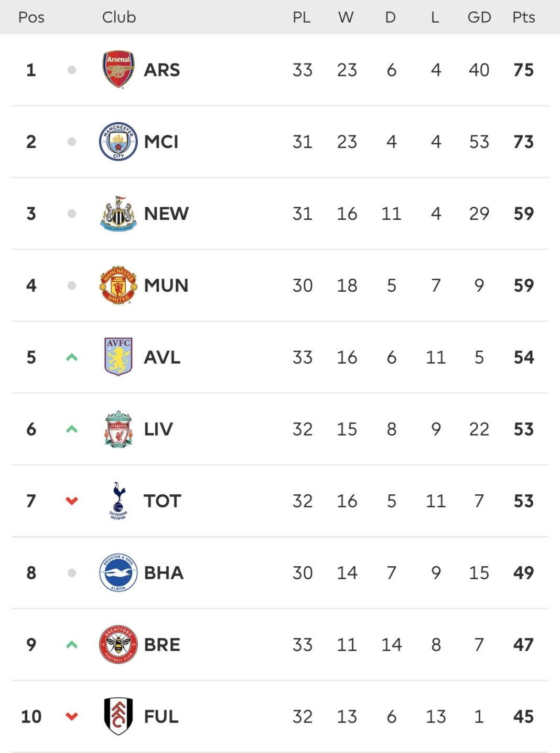The image size is (560, 753).
Task: Open the Manchester City badge
Action: point(119,142)
